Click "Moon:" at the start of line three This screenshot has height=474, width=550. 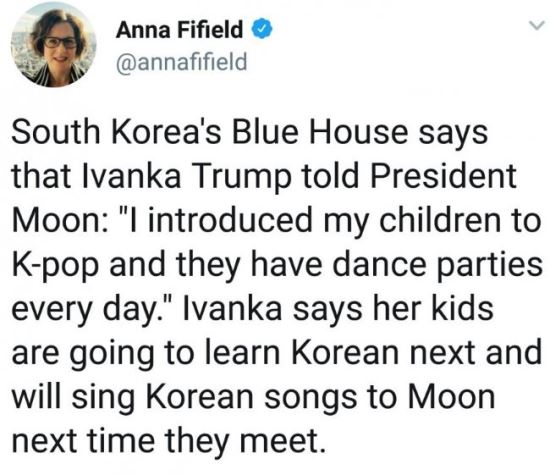pos(59,220)
